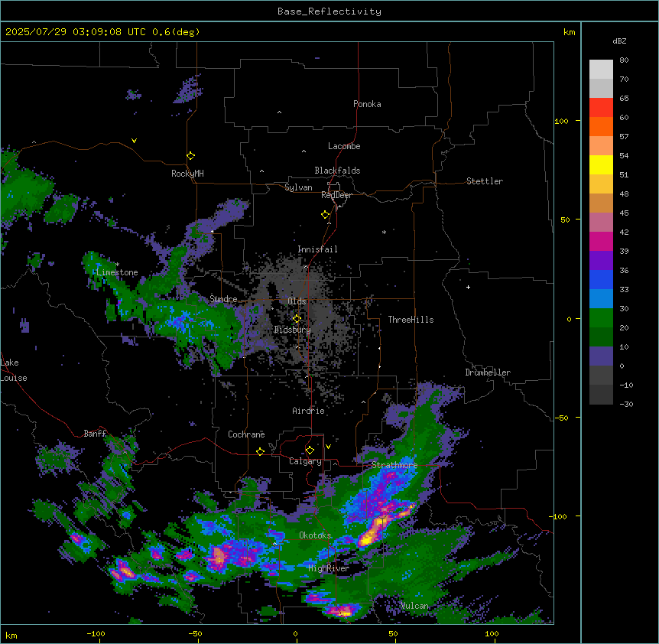
Task: Click the white plus marker north of Drumheller
Action: pyautogui.click(x=468, y=287)
